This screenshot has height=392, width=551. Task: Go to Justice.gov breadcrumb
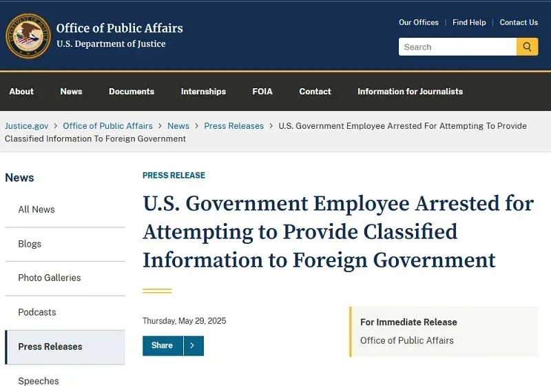27,126
